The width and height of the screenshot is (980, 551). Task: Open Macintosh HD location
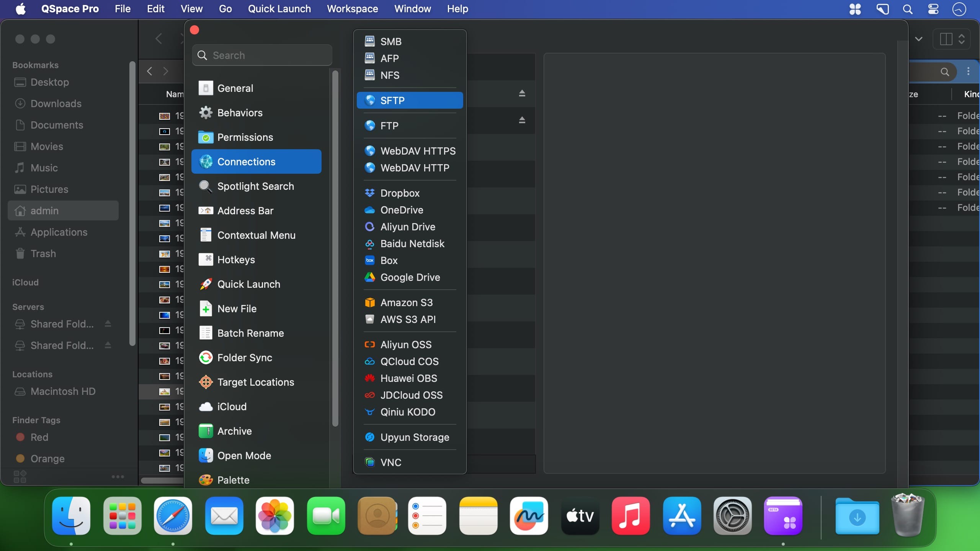point(63,391)
